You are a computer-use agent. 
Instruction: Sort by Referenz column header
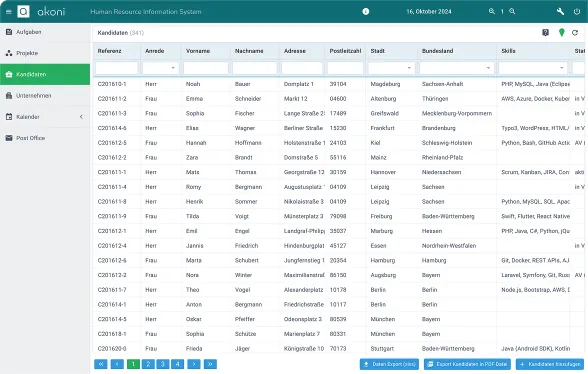point(110,51)
